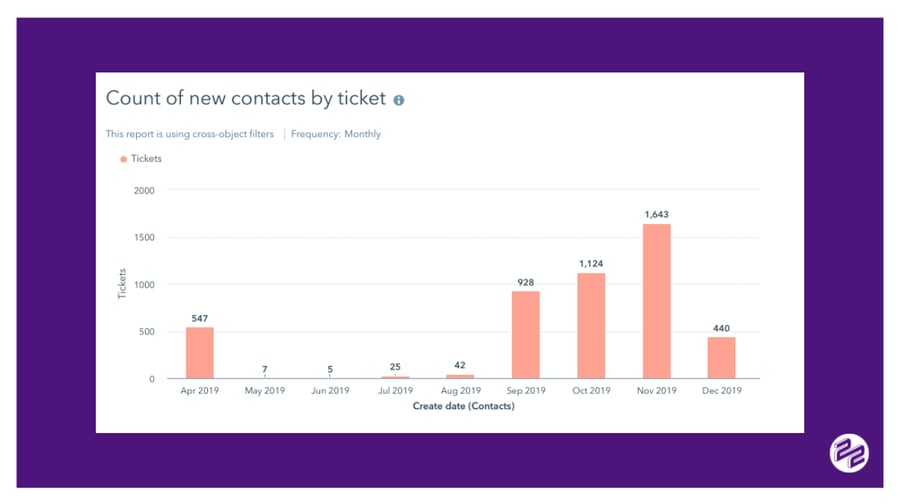Screen dimensions: 900x504
Task: Select the tallest Nov 2019 bar
Action: 656,301
